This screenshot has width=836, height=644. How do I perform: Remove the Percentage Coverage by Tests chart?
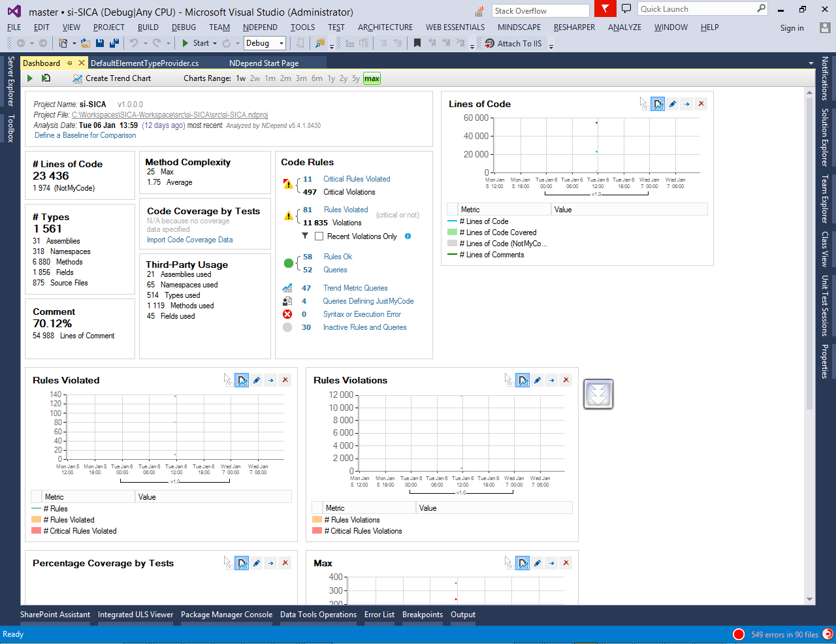click(285, 563)
